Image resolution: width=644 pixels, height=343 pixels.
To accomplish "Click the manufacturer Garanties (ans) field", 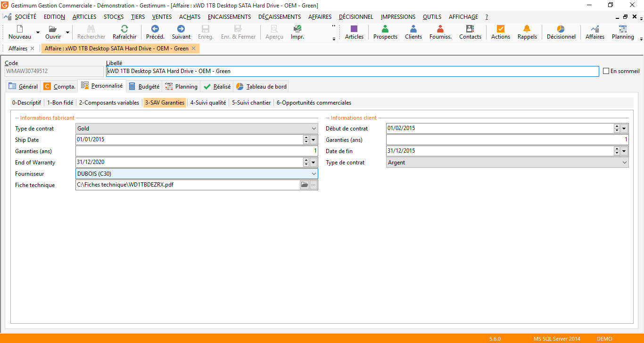I will click(197, 151).
